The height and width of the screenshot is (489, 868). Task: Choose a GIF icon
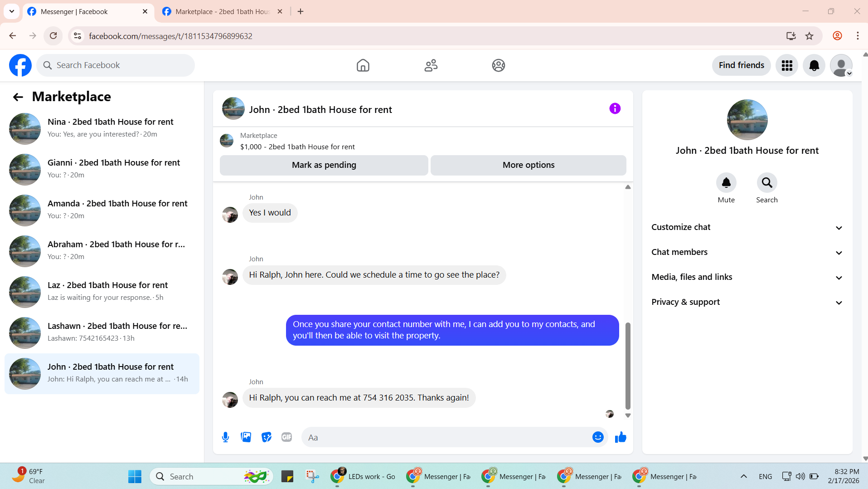point(286,437)
